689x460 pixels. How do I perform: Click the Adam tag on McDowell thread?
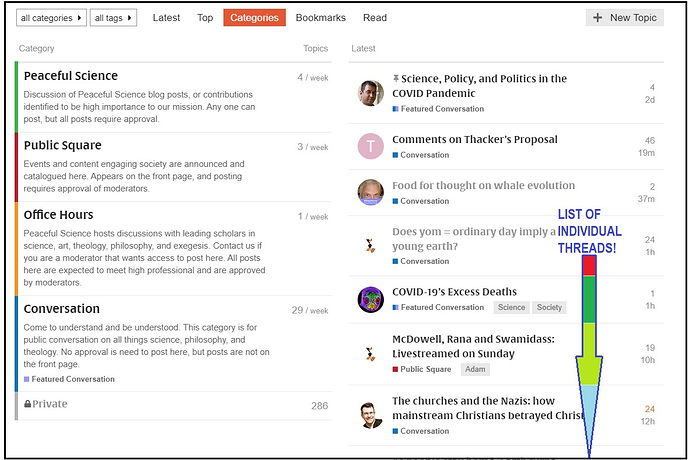[475, 369]
